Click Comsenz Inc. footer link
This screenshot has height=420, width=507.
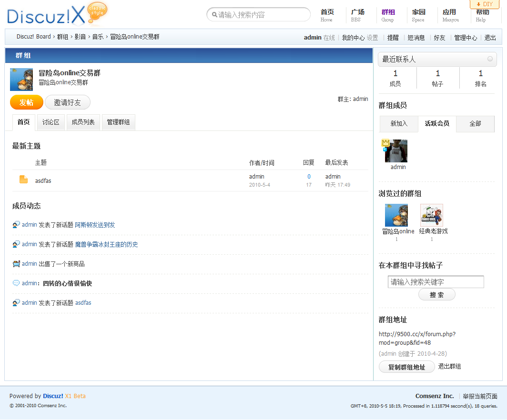[x=435, y=396]
